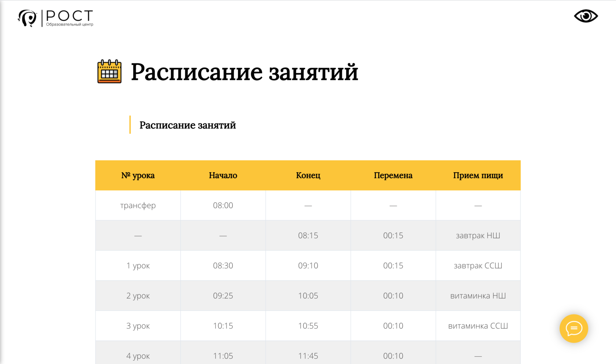The image size is (616, 364).
Task: Toggle accessibility eye icon
Action: pyautogui.click(x=586, y=16)
